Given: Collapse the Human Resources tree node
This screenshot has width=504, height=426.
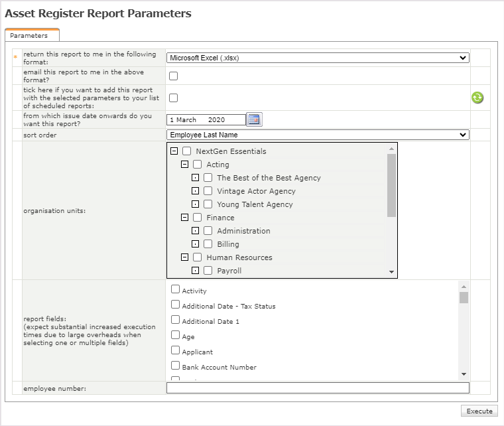Looking at the screenshot, I should click(x=184, y=257).
